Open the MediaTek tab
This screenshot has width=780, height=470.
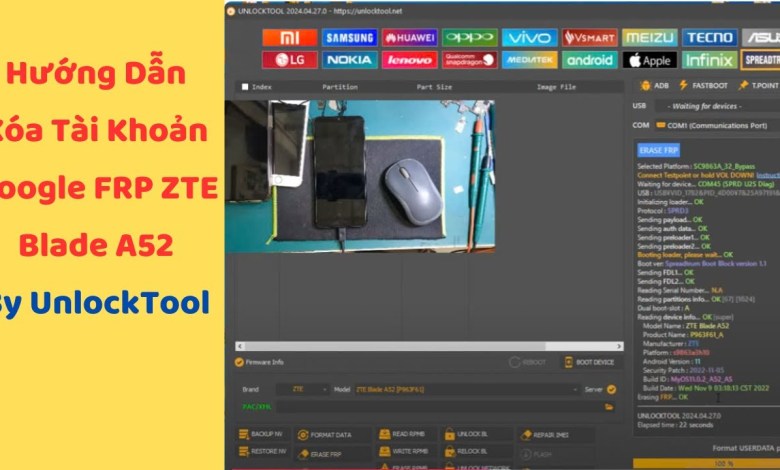click(529, 60)
